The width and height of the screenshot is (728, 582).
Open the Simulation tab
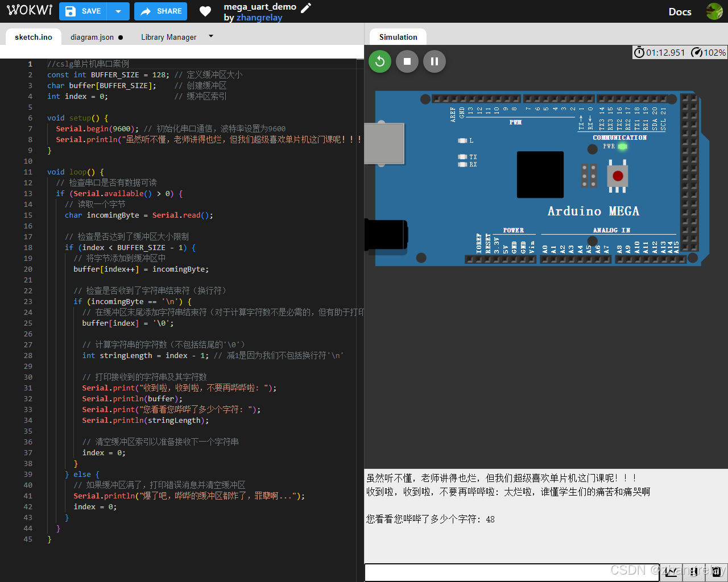pos(398,36)
